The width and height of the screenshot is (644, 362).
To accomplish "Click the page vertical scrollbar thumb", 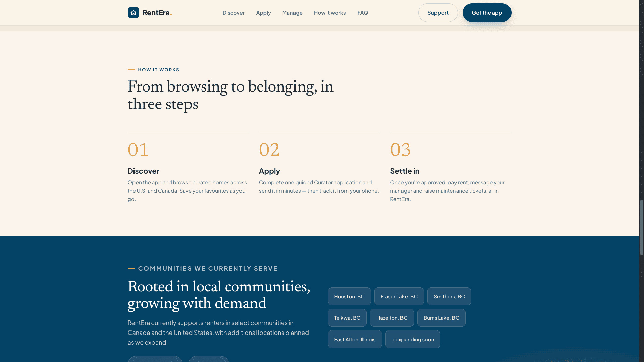I will pos(641,227).
